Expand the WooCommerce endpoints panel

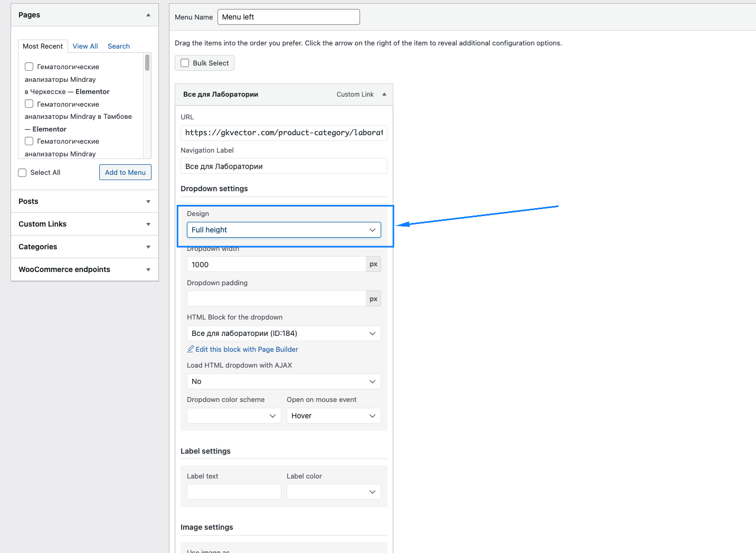click(148, 269)
